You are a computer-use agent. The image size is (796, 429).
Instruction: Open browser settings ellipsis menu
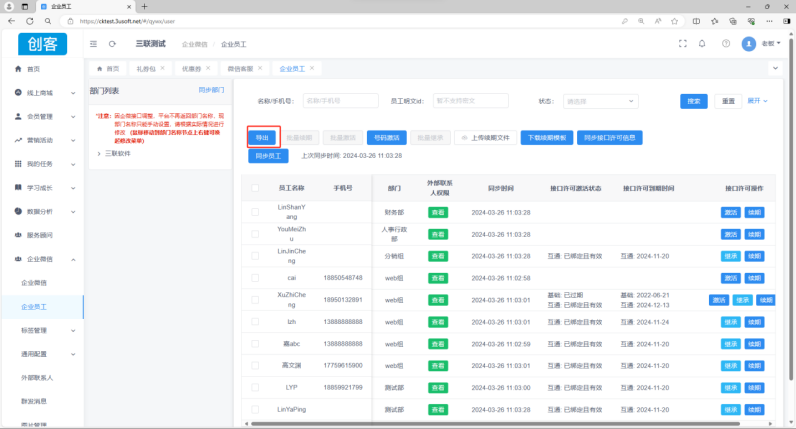770,21
